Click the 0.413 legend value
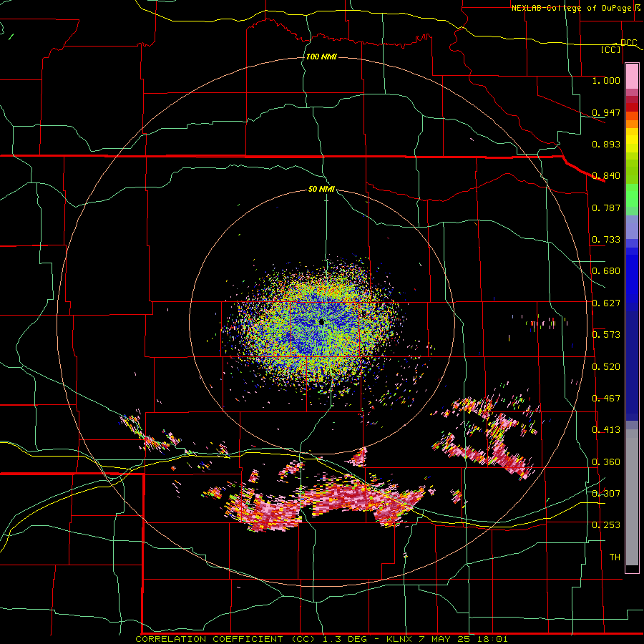This screenshot has width=644, height=644. pos(606,430)
